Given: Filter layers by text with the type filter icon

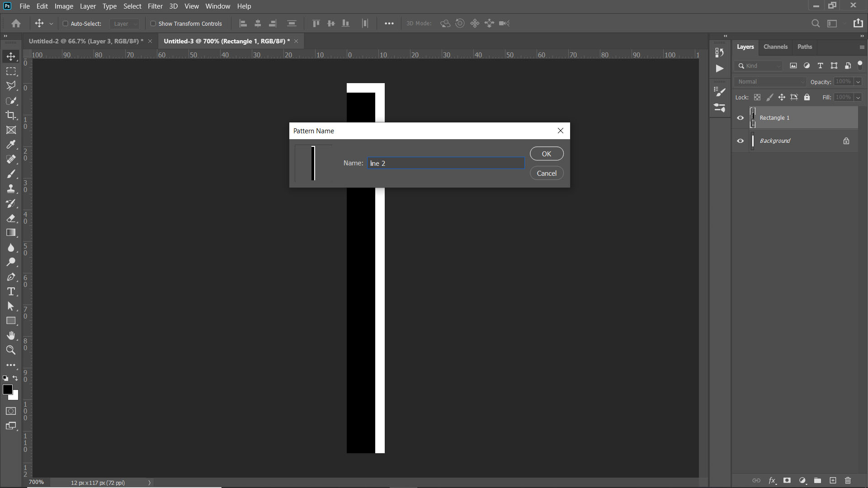Looking at the screenshot, I should pos(820,66).
